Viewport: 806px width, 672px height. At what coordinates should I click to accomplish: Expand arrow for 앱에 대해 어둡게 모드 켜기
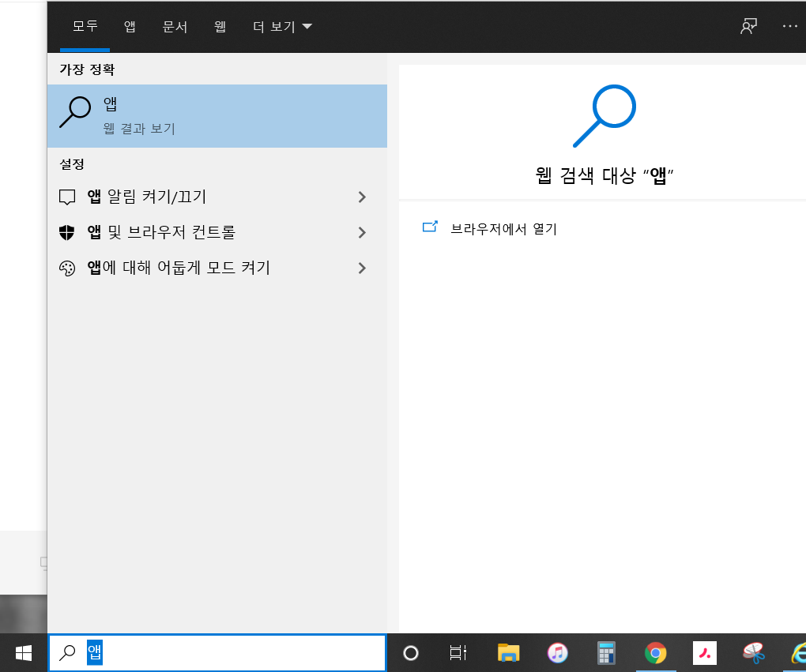pyautogui.click(x=362, y=268)
